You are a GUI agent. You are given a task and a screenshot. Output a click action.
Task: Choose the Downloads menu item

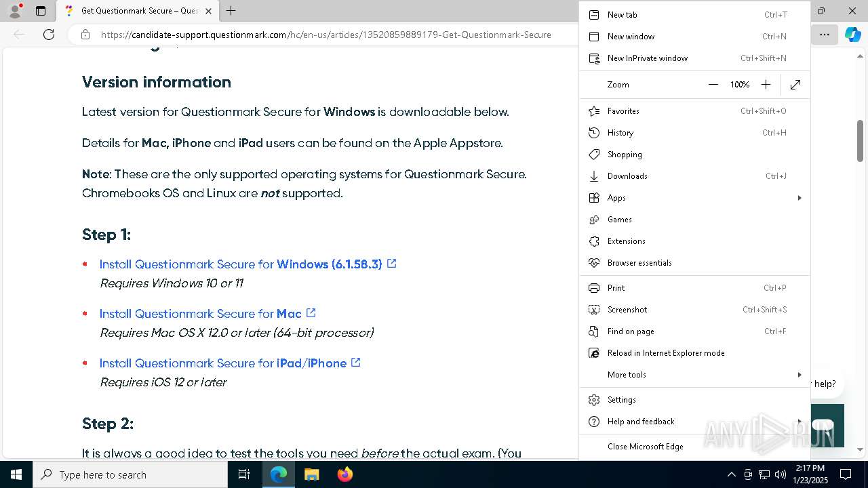(x=694, y=176)
